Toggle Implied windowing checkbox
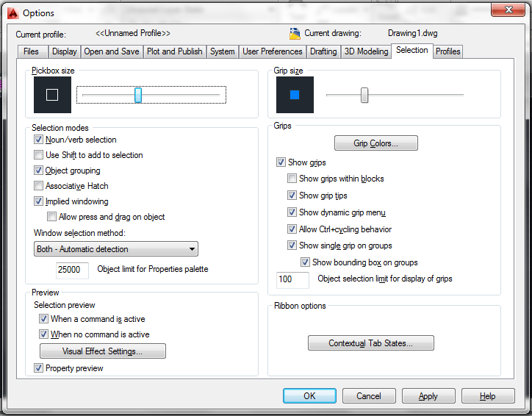The width and height of the screenshot is (532, 416). (38, 201)
